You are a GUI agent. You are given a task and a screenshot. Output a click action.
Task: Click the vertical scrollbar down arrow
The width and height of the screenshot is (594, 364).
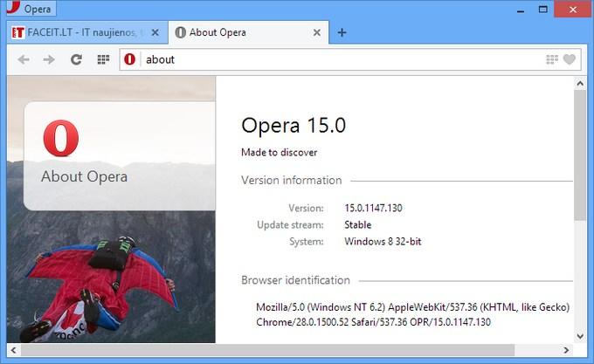[x=580, y=336]
